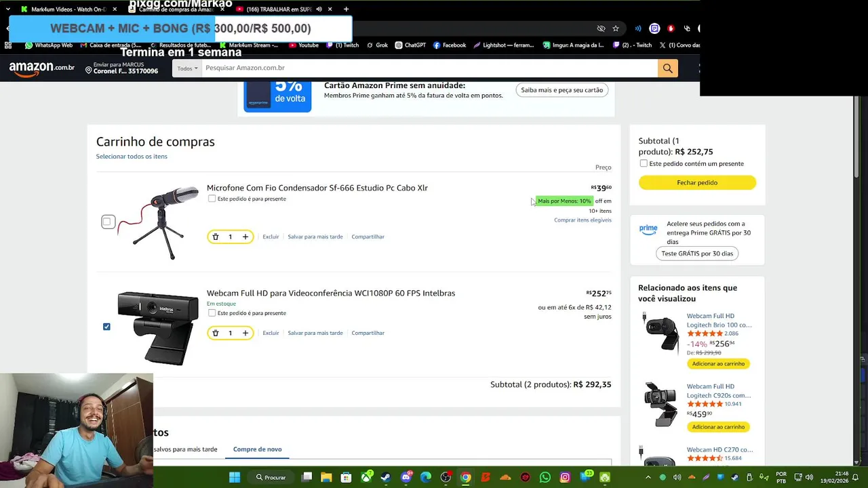The height and width of the screenshot is (488, 868).
Task: Click the delivery location pin for MARCUS
Action: pos(89,70)
